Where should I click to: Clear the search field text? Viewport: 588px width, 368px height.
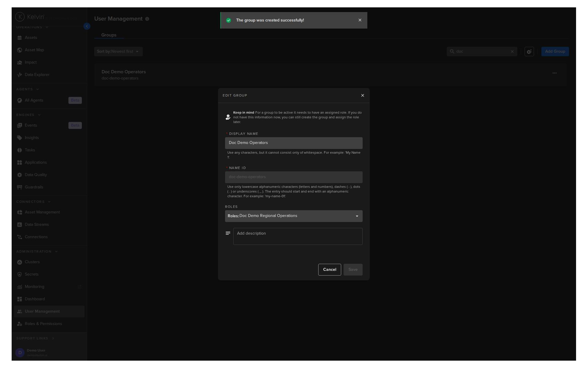pos(512,52)
